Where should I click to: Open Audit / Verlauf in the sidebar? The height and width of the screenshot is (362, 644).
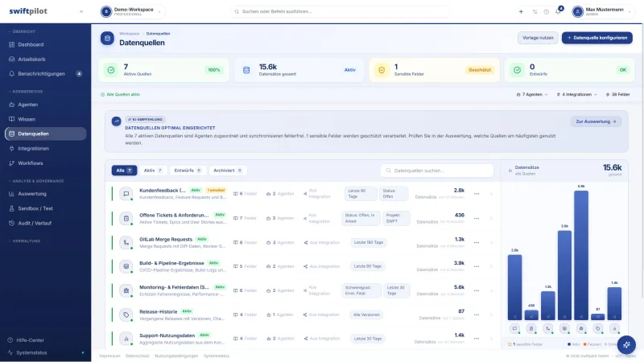click(45, 224)
